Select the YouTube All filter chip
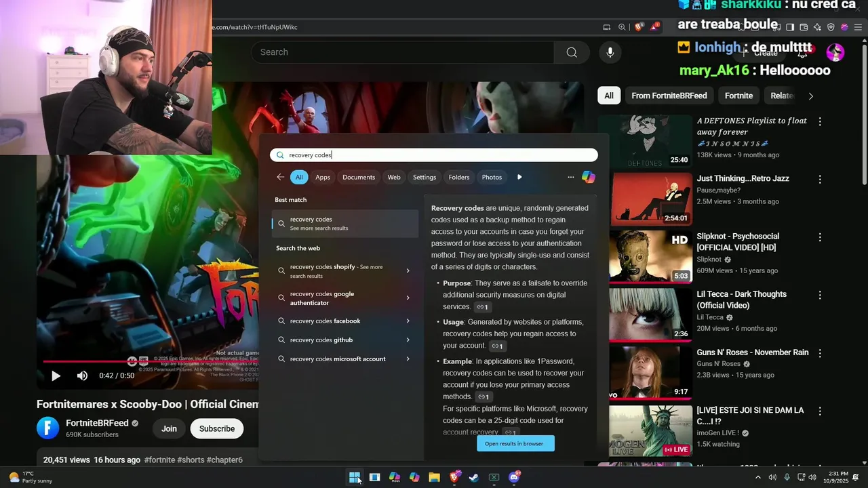 (609, 96)
